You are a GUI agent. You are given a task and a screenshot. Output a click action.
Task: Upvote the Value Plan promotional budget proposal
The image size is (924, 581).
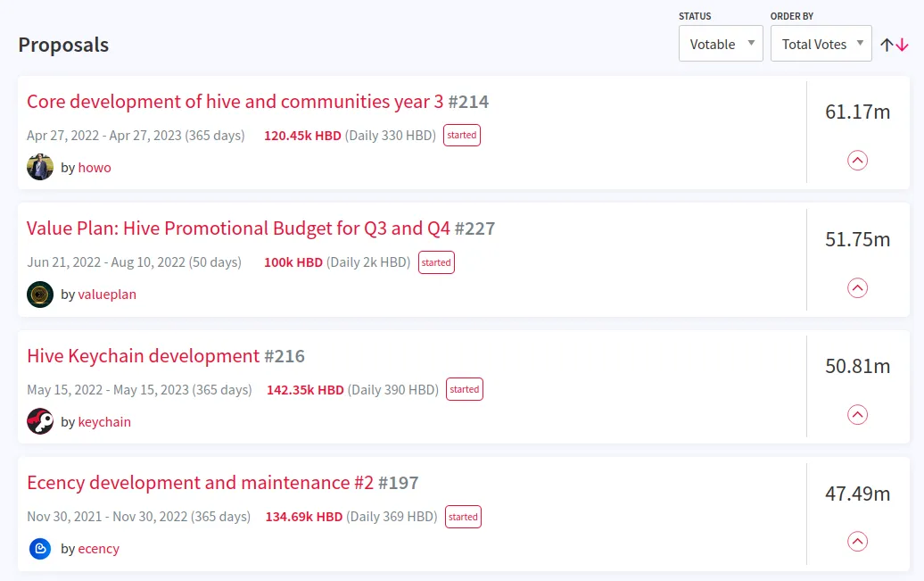pyautogui.click(x=857, y=288)
